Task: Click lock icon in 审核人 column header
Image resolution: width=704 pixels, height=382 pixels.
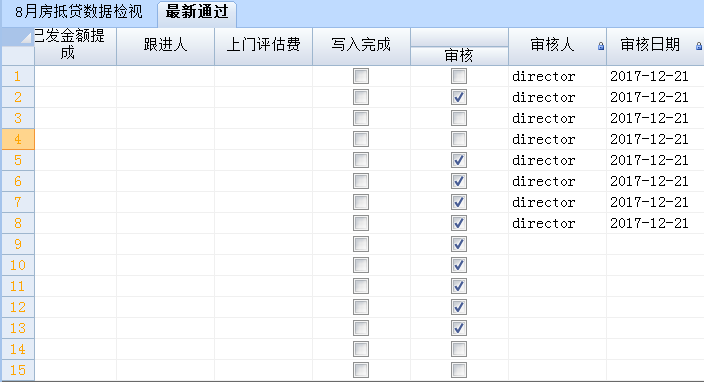Action: [601, 46]
